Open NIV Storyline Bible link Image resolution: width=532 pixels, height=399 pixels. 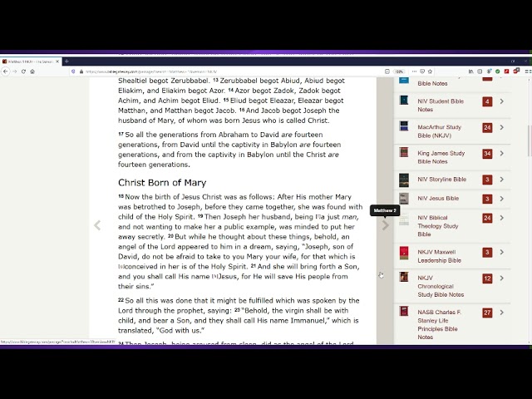click(441, 180)
